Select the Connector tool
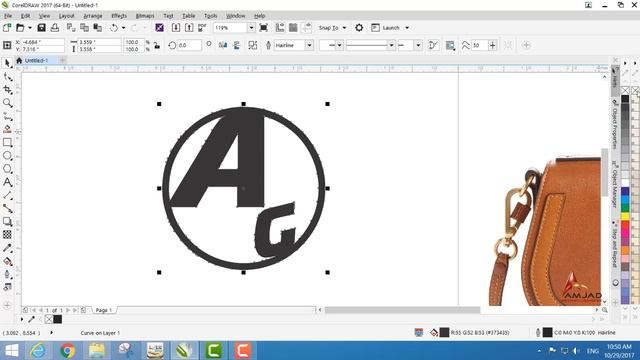 pos(7,209)
